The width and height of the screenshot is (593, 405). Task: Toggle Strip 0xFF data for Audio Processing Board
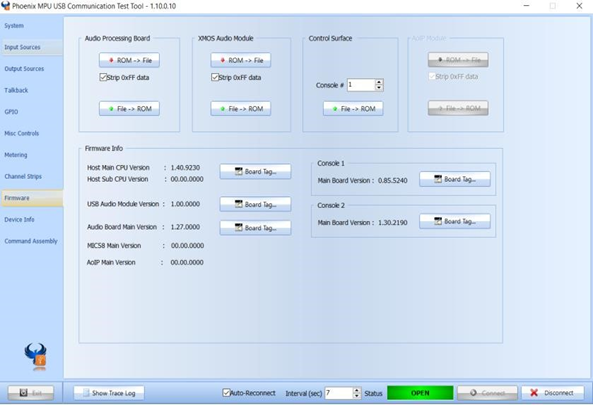103,77
